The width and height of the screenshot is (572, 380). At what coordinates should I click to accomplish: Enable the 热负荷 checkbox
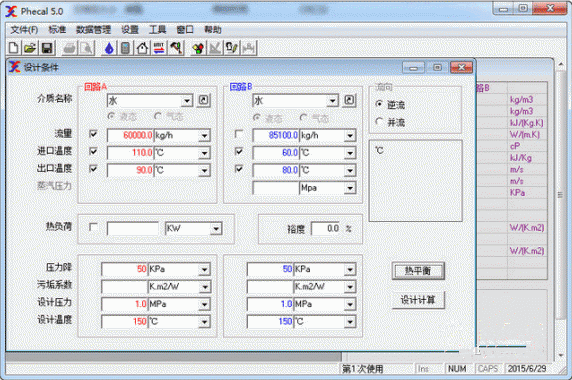(93, 227)
